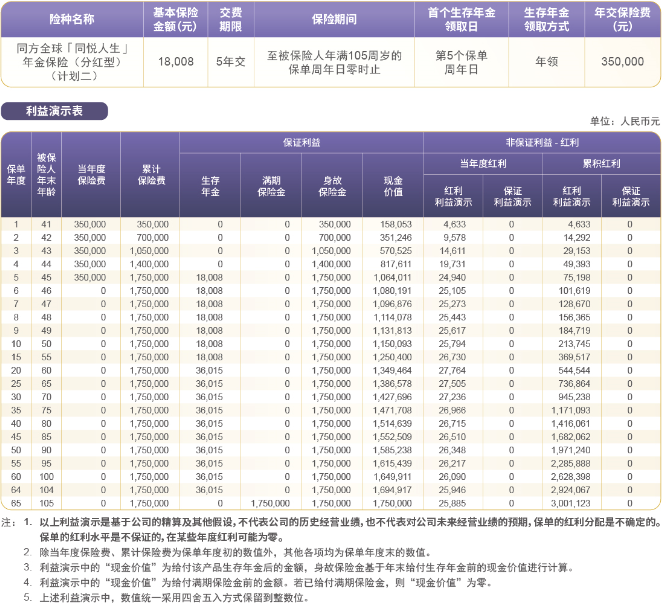Image resolution: width=666 pixels, height=607 pixels.
Task: Click the 累积红利 sub-header
Action: 601,162
